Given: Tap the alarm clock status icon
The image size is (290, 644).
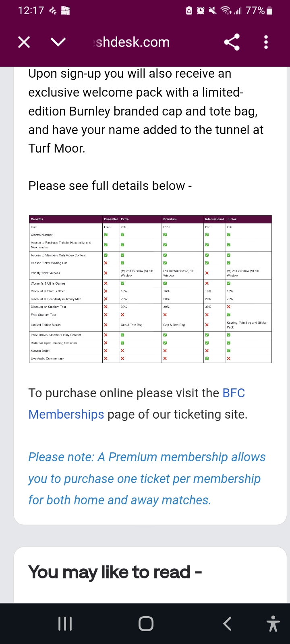Looking at the screenshot, I should 201,11.
